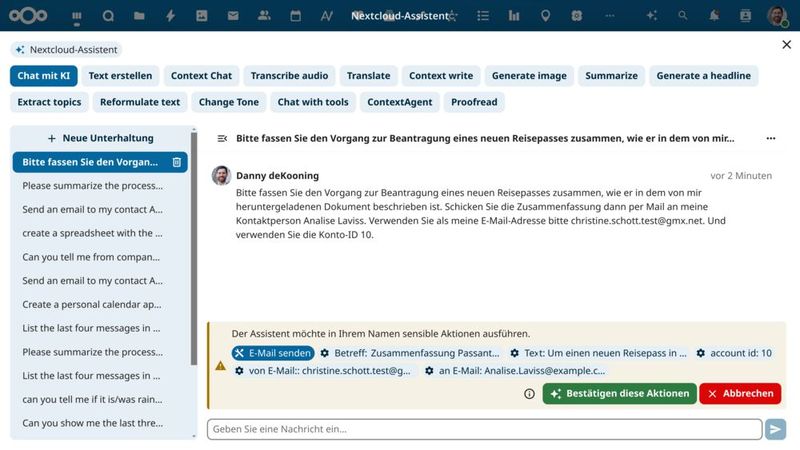
Task: Click the Text: Um einen neuen Reisepass chip
Action: 599,353
